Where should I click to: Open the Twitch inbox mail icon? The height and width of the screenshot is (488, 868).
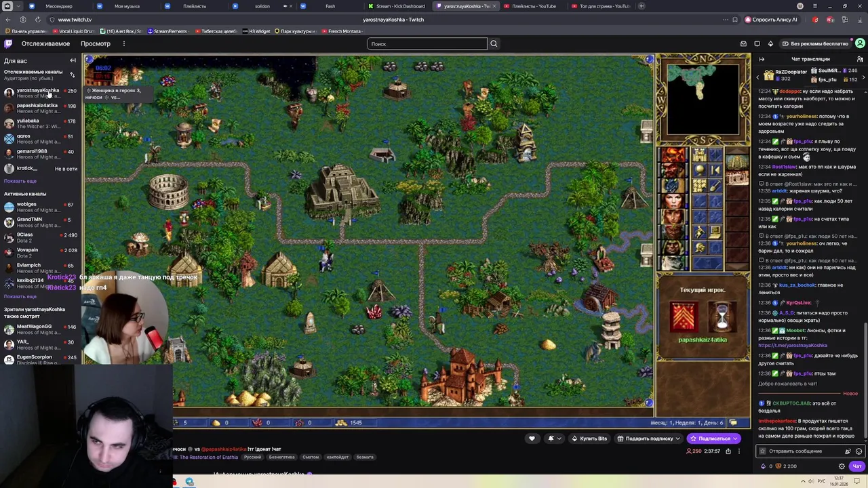tap(743, 43)
